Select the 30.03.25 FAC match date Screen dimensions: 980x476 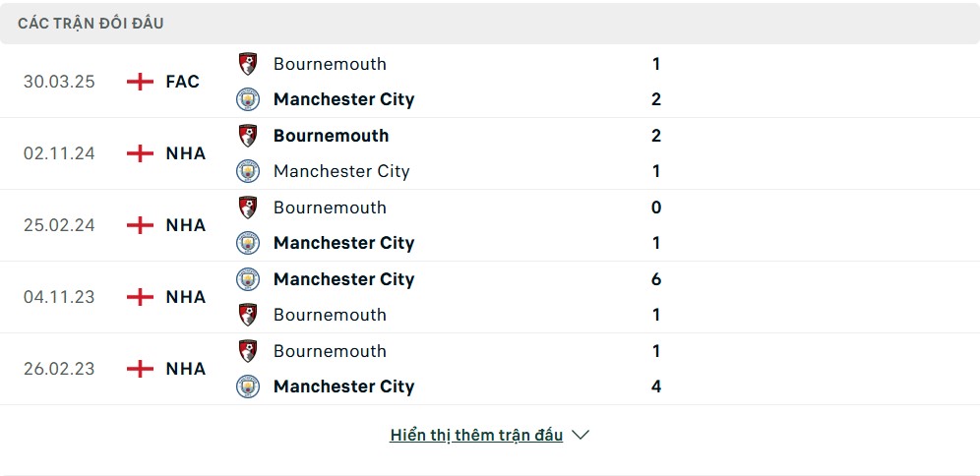[59, 82]
